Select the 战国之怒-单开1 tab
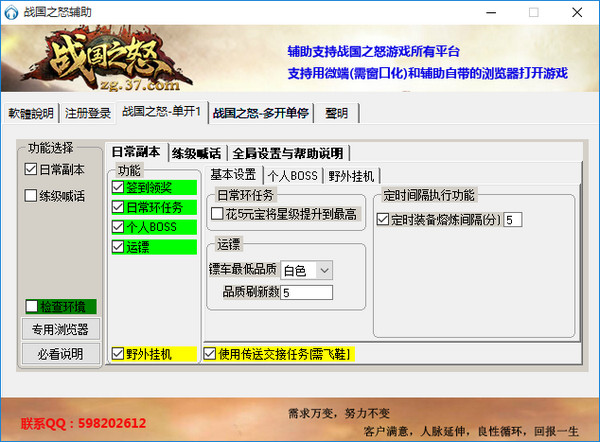The image size is (600, 442). click(161, 112)
